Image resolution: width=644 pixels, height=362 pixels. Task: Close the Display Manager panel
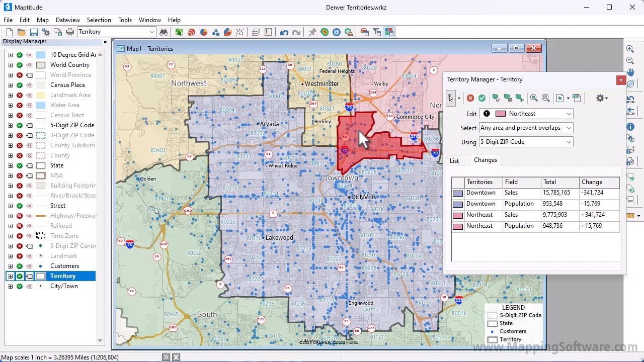105,42
